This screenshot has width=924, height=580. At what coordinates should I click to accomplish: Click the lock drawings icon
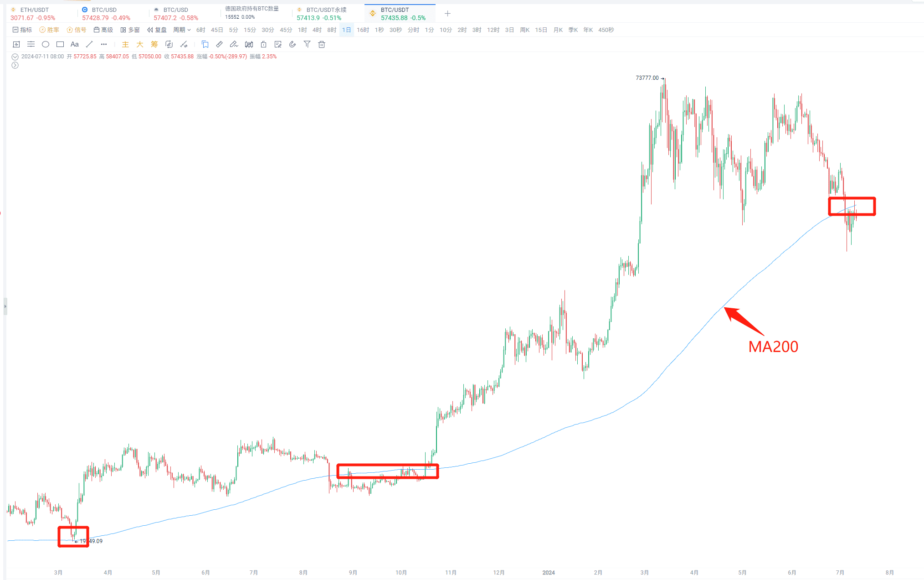(x=263, y=44)
